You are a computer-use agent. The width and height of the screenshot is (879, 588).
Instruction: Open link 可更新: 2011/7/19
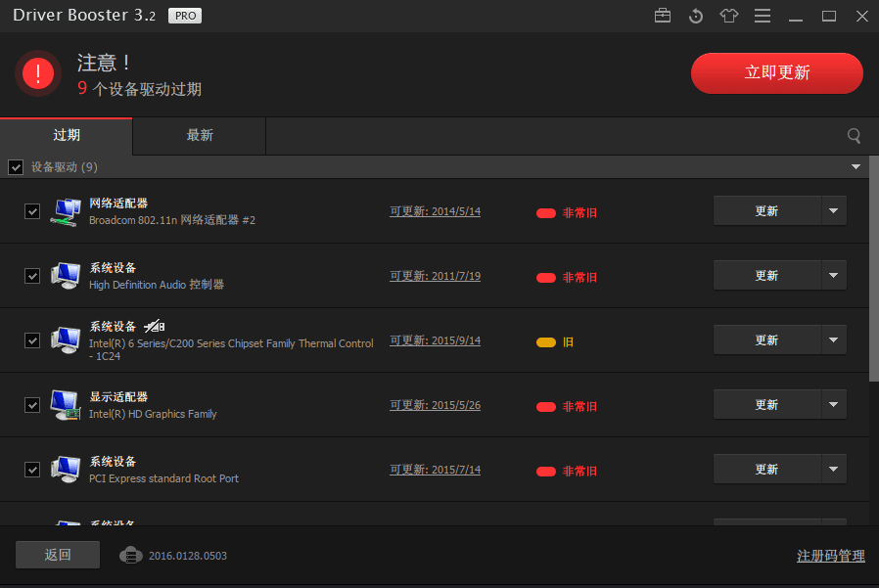pyautogui.click(x=435, y=276)
